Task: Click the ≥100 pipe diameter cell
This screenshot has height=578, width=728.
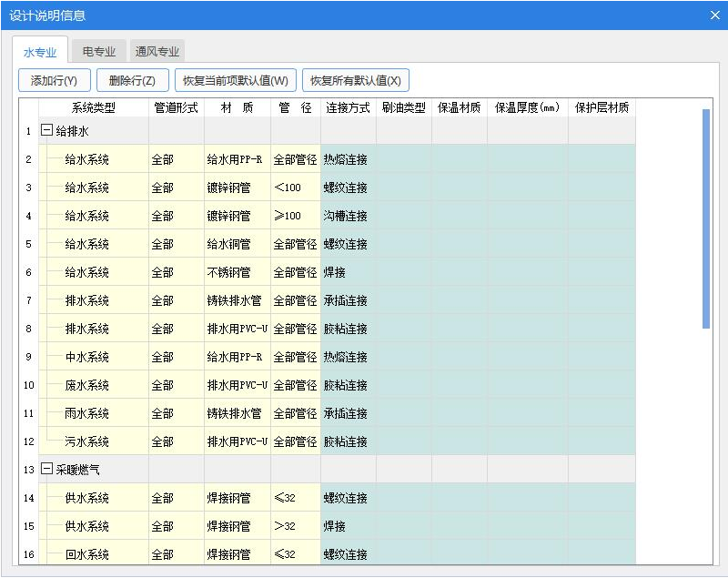Action: click(x=295, y=216)
